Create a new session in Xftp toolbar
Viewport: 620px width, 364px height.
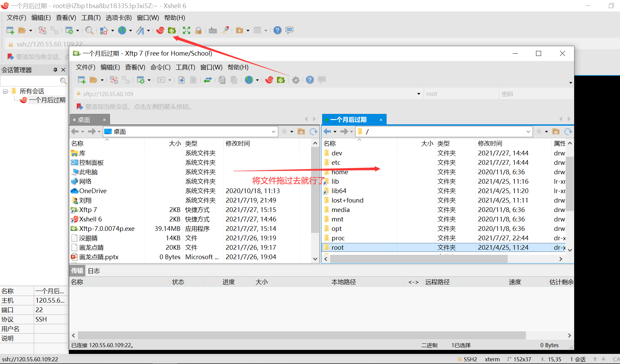pos(82,80)
